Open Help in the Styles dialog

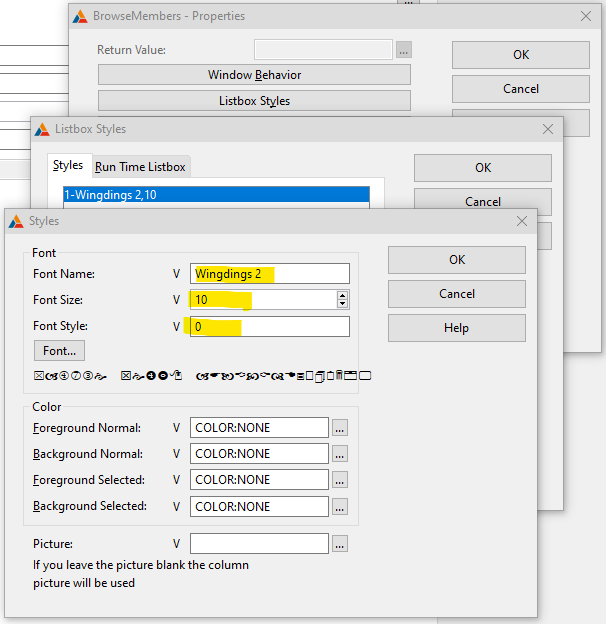point(456,328)
